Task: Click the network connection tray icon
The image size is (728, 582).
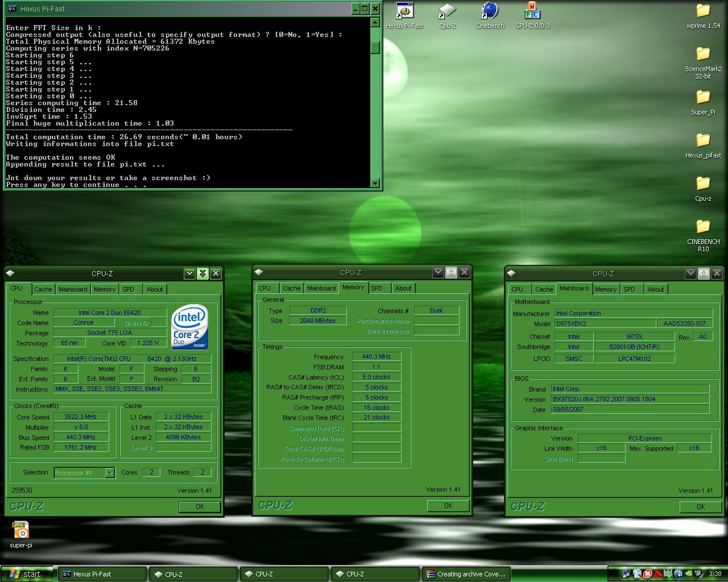Action: point(626,573)
